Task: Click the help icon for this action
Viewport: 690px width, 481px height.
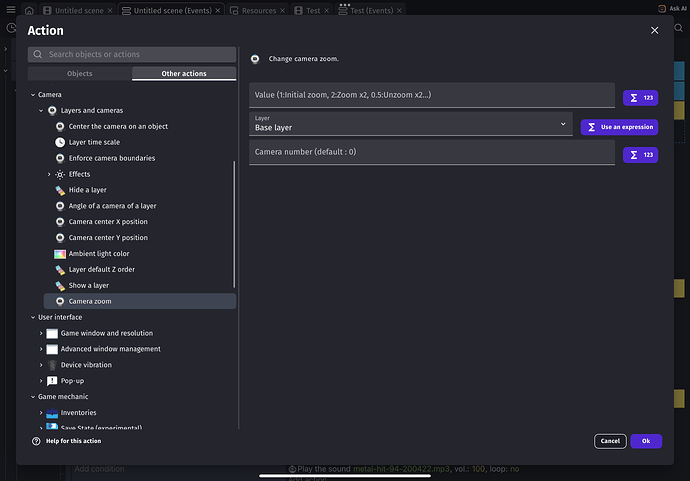Action: [37, 441]
